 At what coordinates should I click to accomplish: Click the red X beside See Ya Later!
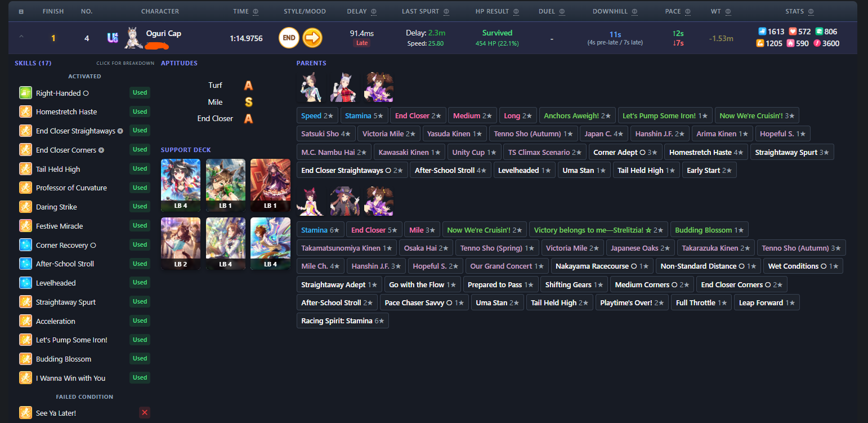pos(145,413)
